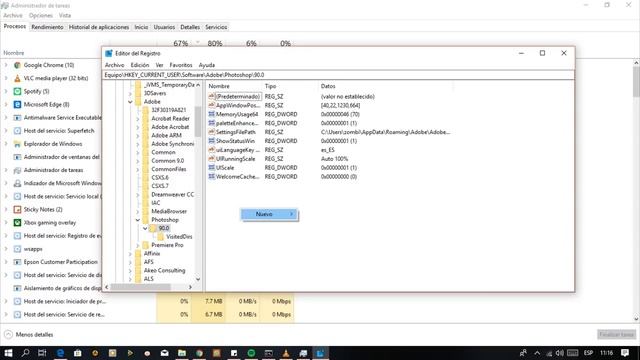Expand the Acrobat Reader key

click(138, 118)
